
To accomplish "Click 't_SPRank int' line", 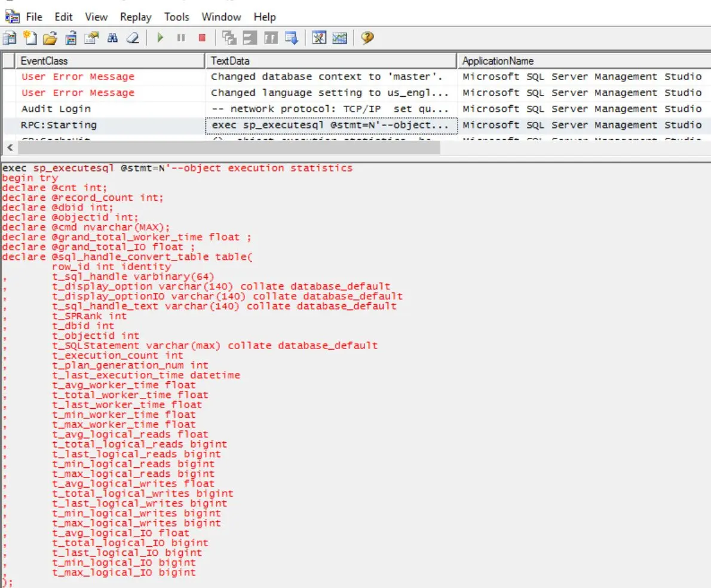I will [x=90, y=316].
